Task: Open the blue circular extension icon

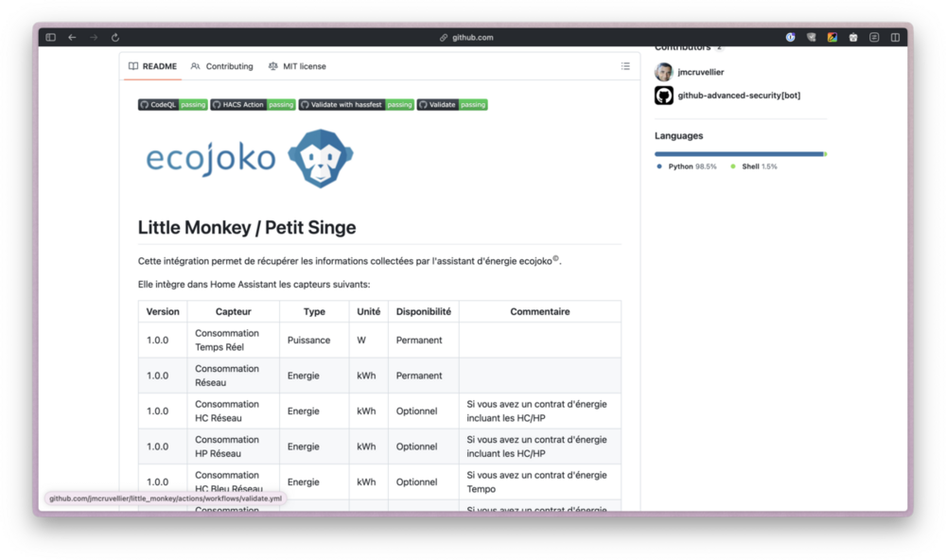Action: pyautogui.click(x=790, y=38)
